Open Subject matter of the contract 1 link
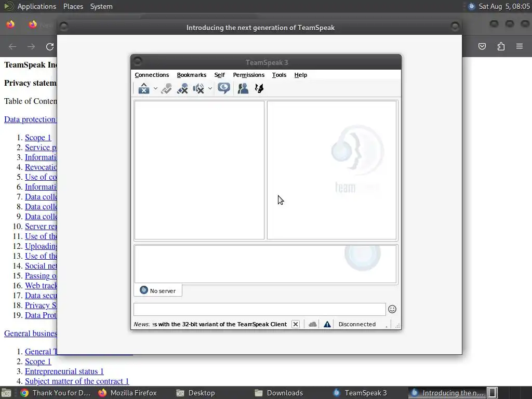This screenshot has width=532, height=399. pos(77,381)
